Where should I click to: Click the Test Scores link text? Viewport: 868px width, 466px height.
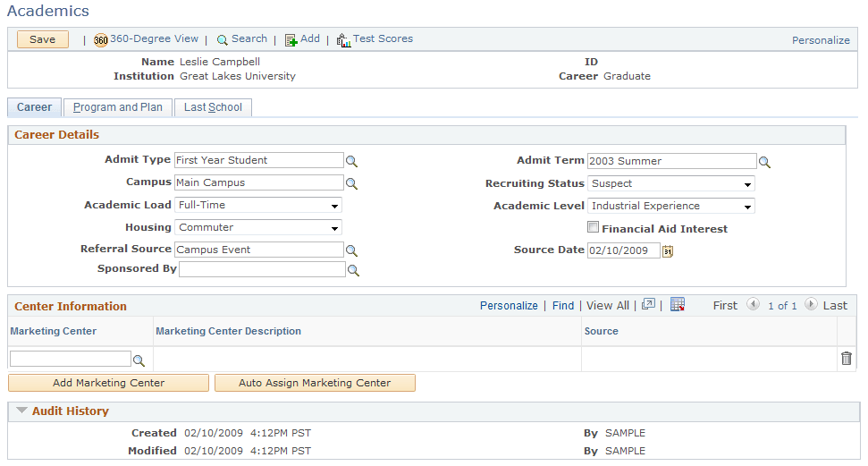click(383, 38)
